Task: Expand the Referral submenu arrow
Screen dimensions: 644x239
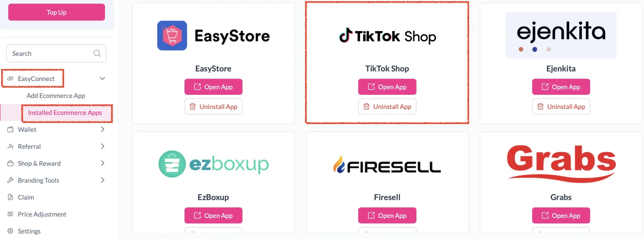Action: pos(102,146)
